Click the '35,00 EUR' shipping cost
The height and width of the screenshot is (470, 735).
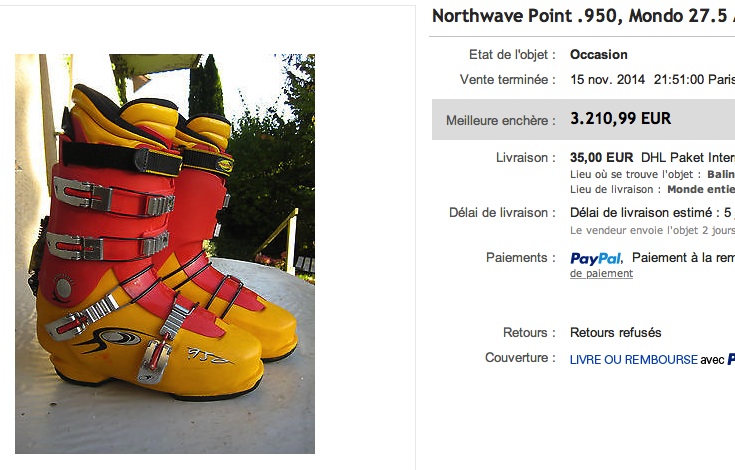pyautogui.click(x=601, y=157)
